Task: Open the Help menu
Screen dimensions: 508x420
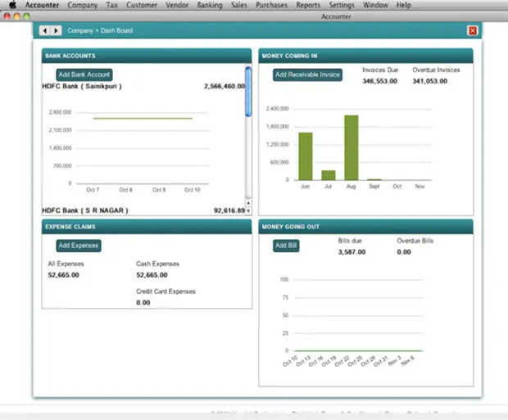Action: tap(403, 5)
